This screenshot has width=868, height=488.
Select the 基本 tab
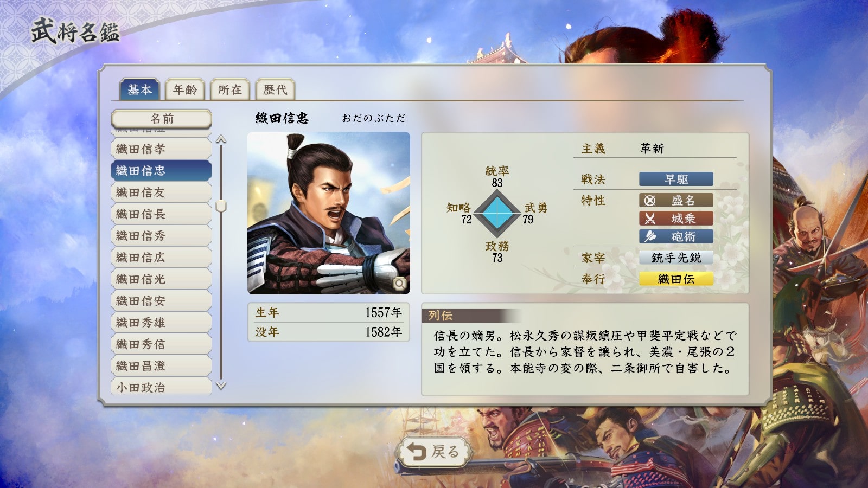[139, 89]
